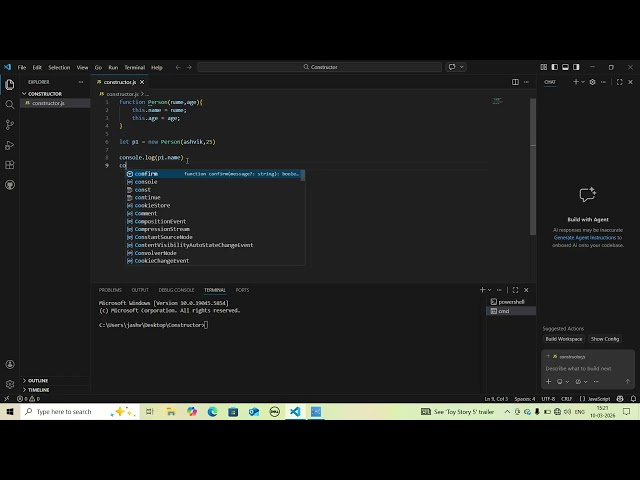This screenshot has width=640, height=480.
Task: Open the GitHub view in activity bar
Action: [10, 185]
